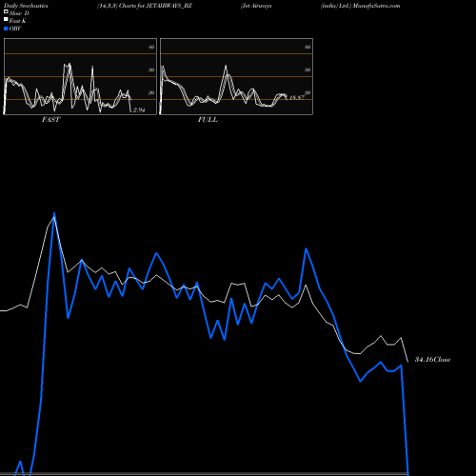Click the 20 axis label in FAST chart
476x476 pixels.
tap(151, 92)
